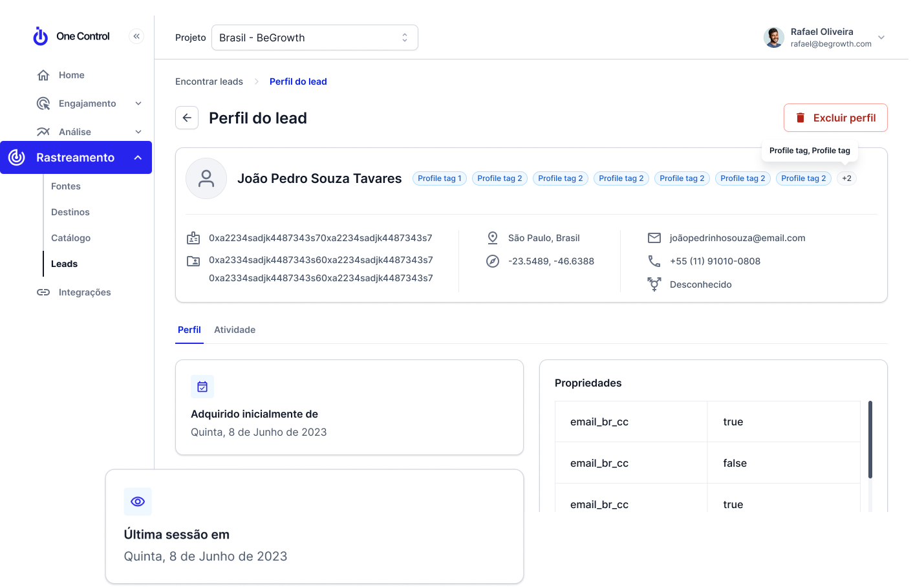924x587 pixels.
Task: Expand the Engajamento menu chevron
Action: pyautogui.click(x=138, y=103)
